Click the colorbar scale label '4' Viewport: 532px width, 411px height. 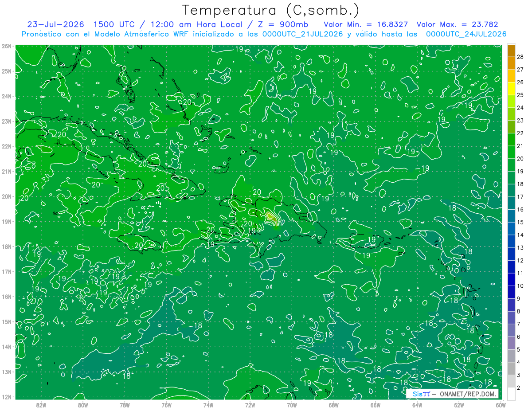click(519, 362)
